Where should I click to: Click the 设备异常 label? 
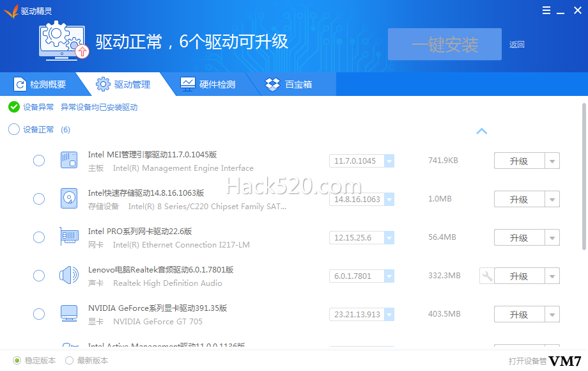[38, 107]
